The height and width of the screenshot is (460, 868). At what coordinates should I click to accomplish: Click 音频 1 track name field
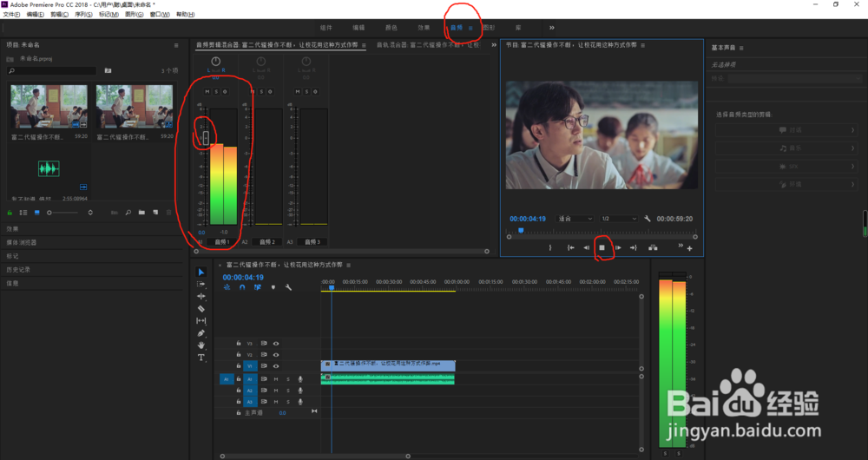222,242
